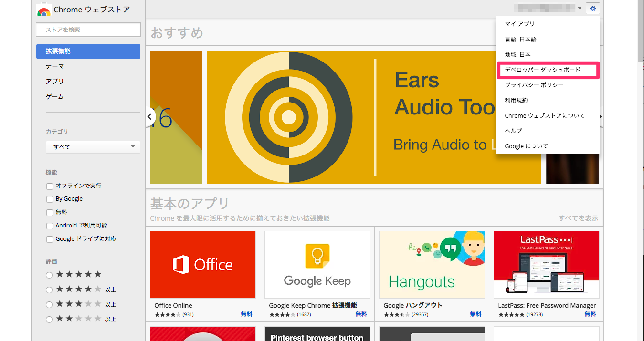This screenshot has width=644, height=341.
Task: Open the Google Keep extension thumbnail
Action: (317, 265)
